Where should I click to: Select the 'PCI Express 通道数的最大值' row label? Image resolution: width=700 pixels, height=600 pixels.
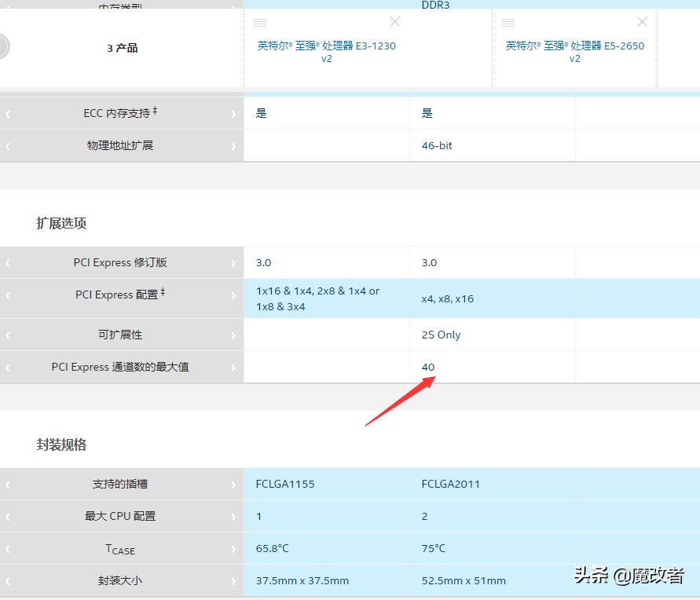[120, 367]
